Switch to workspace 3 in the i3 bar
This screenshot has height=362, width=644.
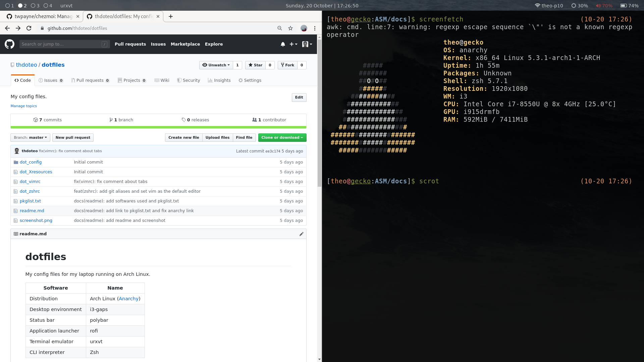(x=35, y=6)
